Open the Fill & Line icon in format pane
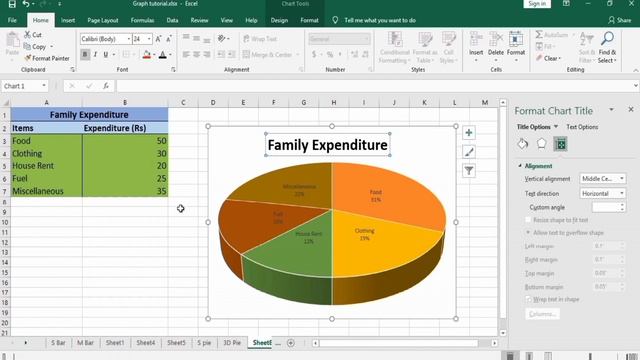Screen dimensions: 640x360 (x=522, y=144)
